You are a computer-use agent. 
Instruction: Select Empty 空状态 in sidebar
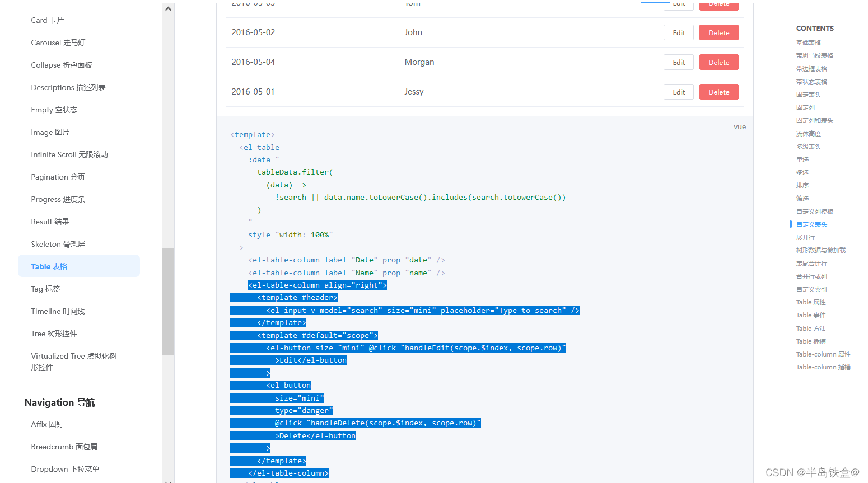54,110
